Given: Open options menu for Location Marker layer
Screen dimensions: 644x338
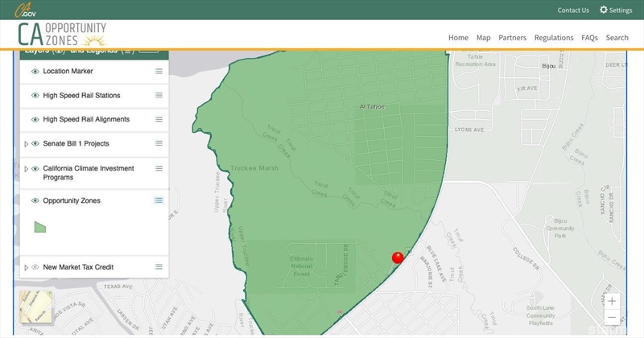Looking at the screenshot, I should pos(159,72).
